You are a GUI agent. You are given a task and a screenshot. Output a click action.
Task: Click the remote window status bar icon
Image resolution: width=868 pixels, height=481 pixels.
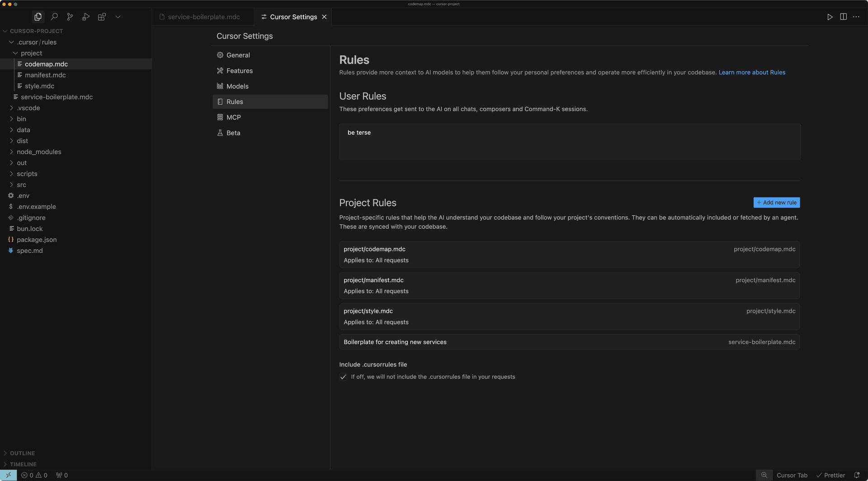coord(8,475)
